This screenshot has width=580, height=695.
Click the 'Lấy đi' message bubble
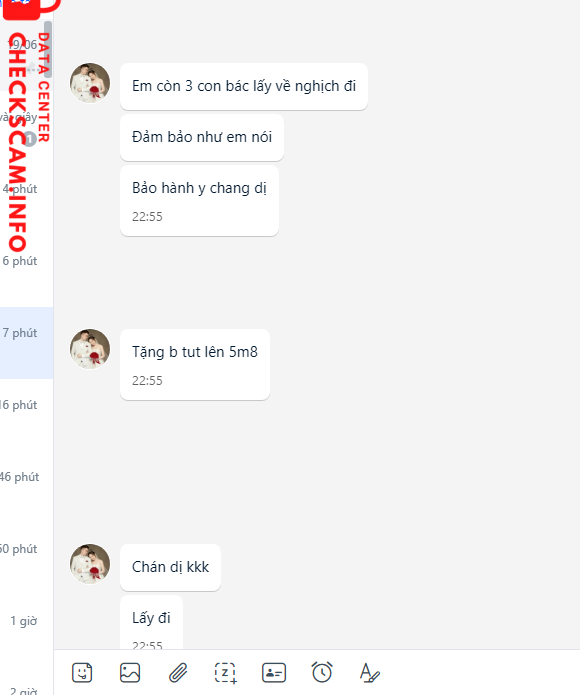tap(151, 622)
